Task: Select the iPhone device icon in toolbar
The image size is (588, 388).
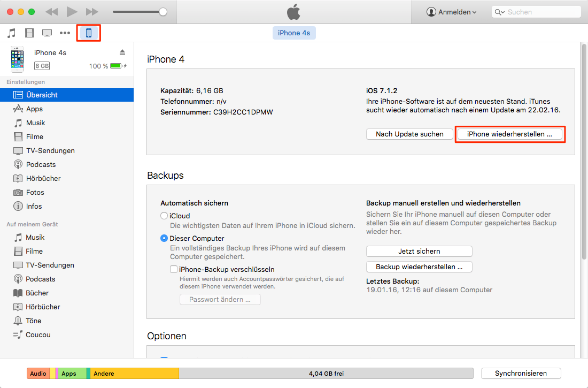Action: click(x=89, y=33)
